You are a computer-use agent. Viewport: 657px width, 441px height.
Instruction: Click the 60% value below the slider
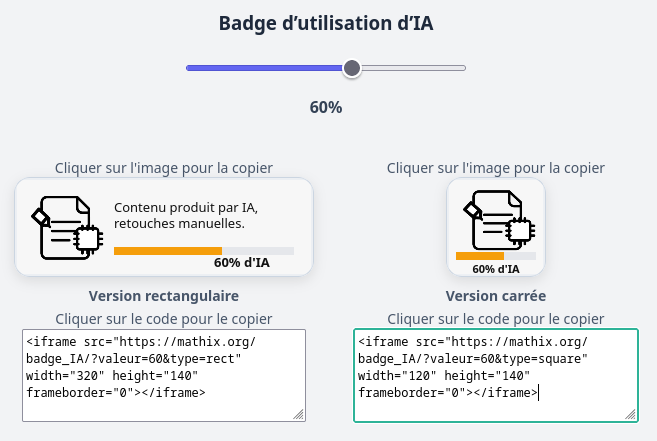(x=326, y=107)
